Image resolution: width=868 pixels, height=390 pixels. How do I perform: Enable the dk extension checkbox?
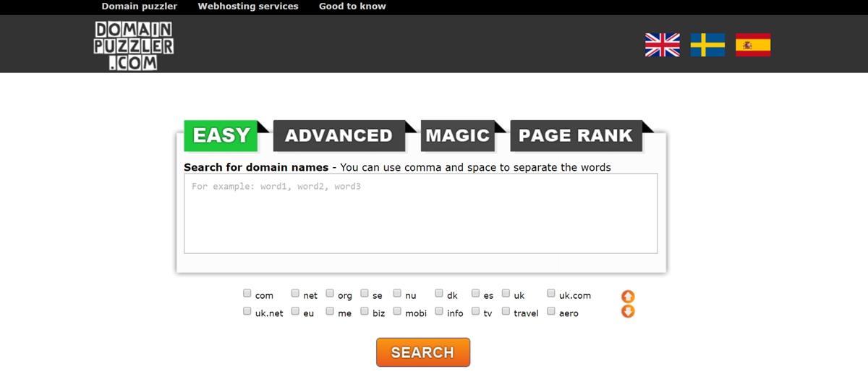coord(439,294)
